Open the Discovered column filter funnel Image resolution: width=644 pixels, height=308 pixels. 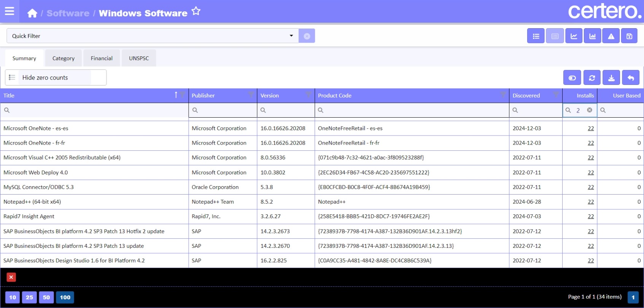[x=556, y=95]
